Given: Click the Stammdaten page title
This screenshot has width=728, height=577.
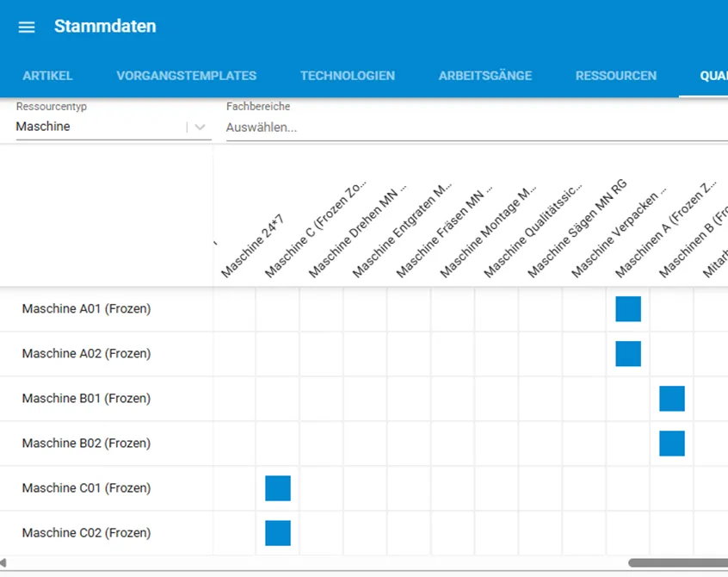Looking at the screenshot, I should click(105, 27).
